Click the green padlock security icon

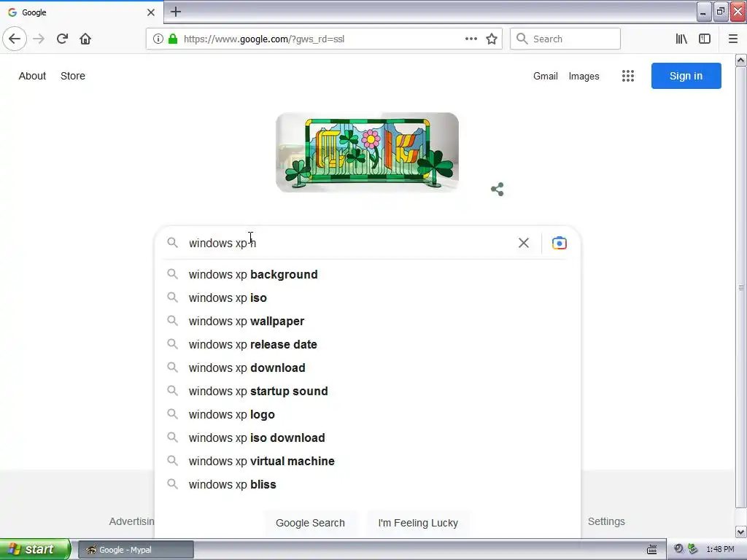(173, 39)
